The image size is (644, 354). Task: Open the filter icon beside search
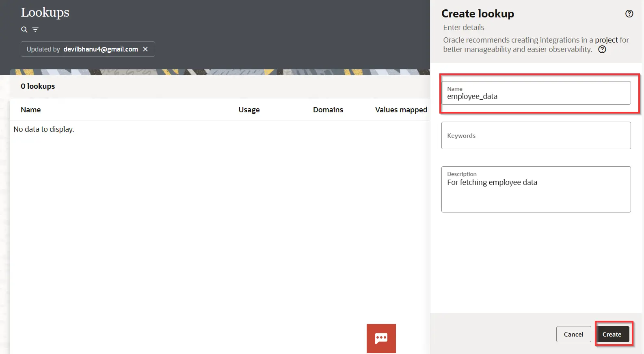[x=35, y=30]
